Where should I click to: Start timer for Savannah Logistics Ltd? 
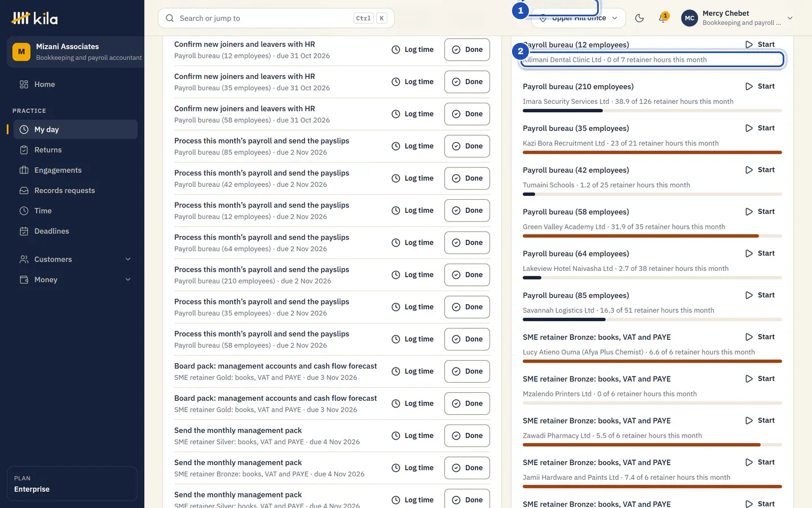(x=760, y=295)
